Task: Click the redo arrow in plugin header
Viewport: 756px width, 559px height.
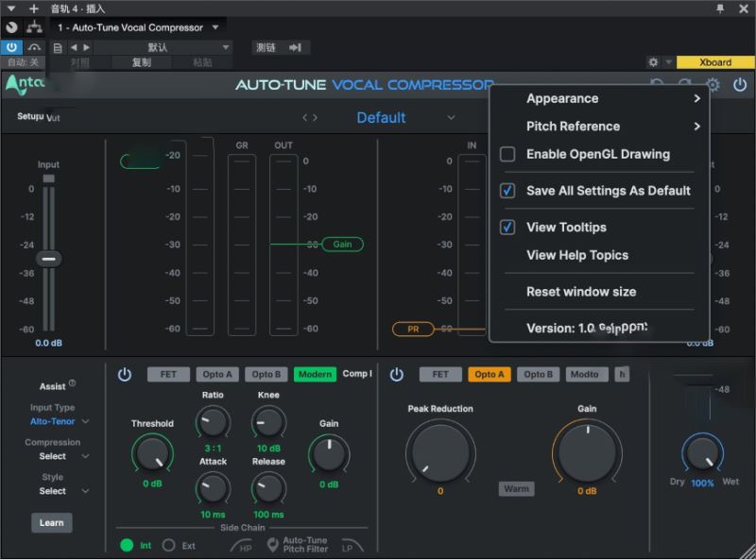Action: 684,85
